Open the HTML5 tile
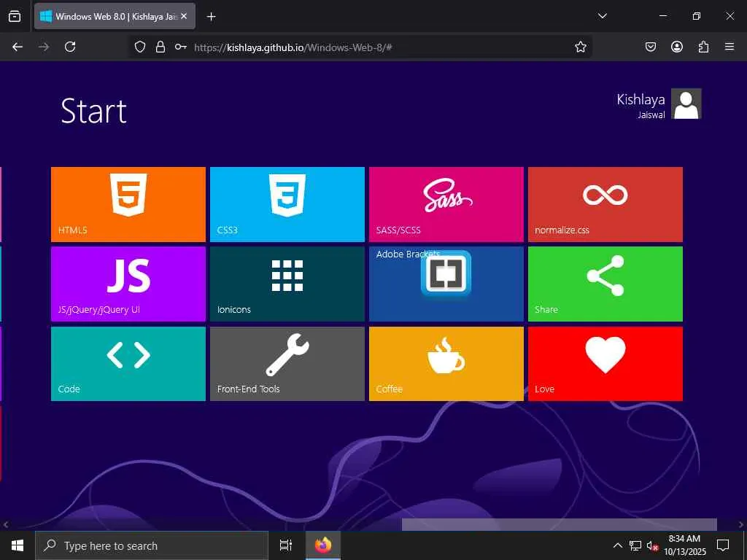Screen dimensions: 747x560 tap(128, 204)
